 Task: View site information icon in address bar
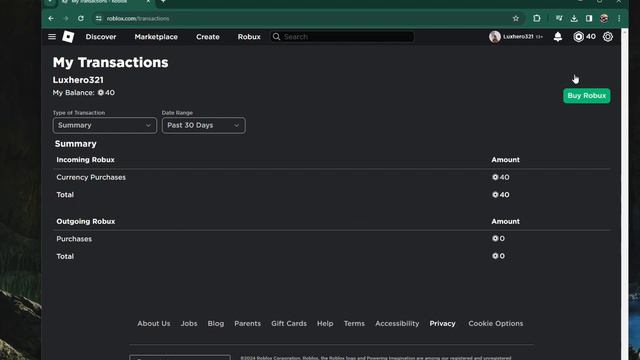tap(98, 18)
